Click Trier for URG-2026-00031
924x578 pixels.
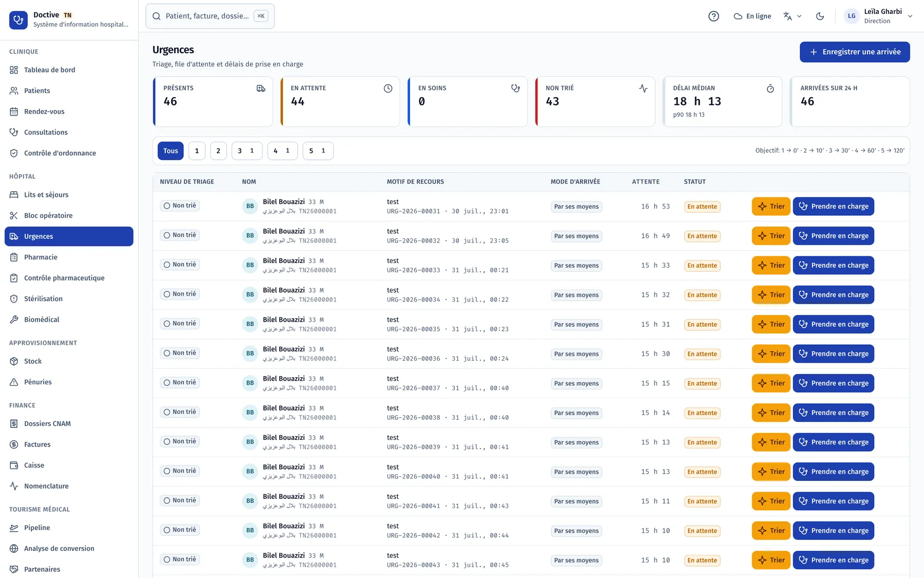tap(771, 207)
